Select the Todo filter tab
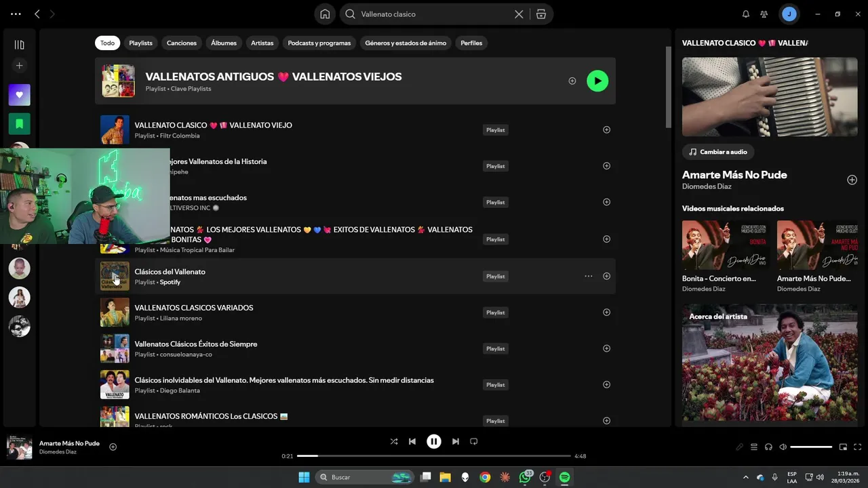This screenshot has height=488, width=868. point(108,43)
